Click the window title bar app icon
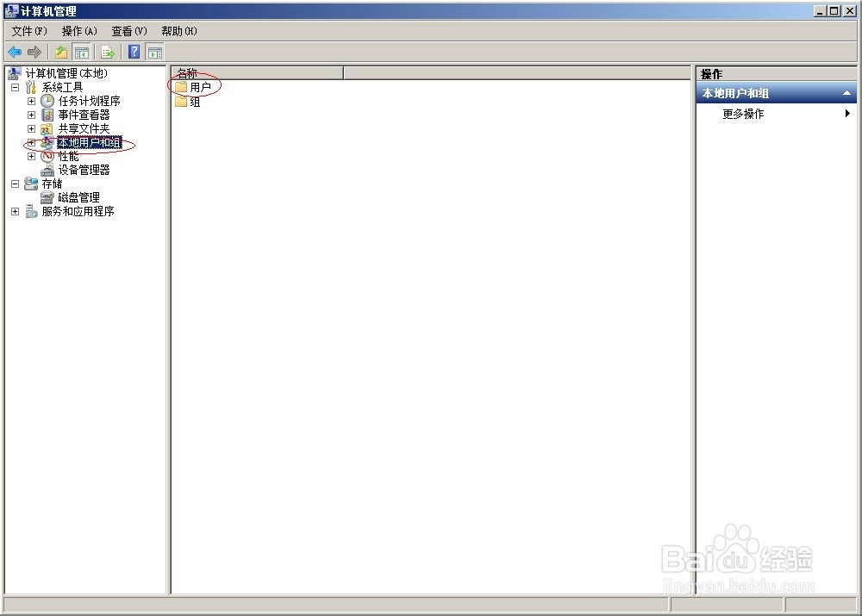Screen dimensions: 862x616 tap(11, 10)
